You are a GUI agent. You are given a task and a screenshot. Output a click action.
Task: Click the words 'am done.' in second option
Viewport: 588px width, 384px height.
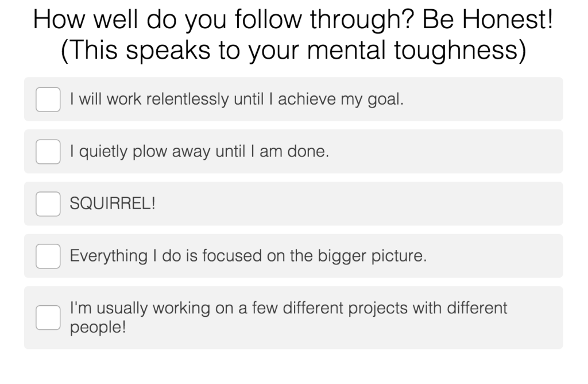[x=294, y=151]
